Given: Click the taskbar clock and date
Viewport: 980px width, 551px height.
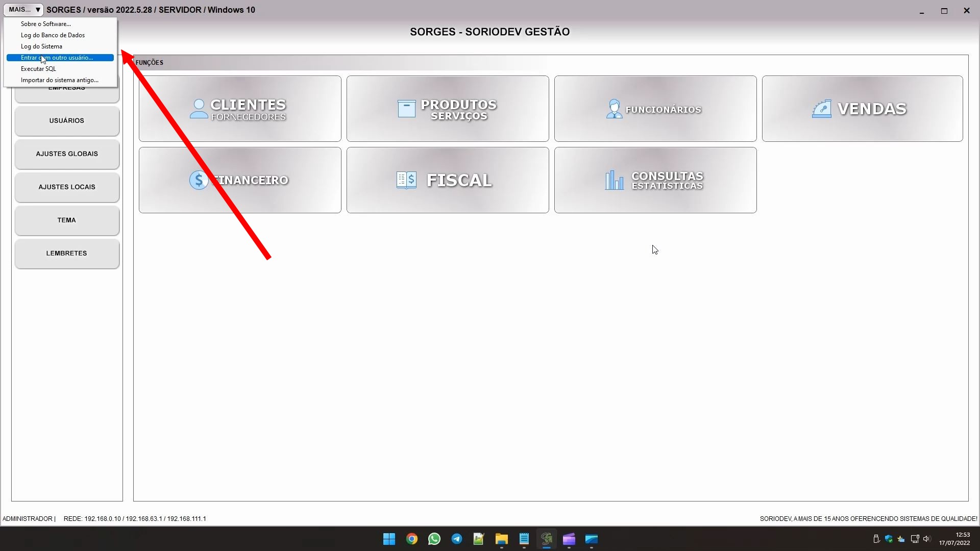Looking at the screenshot, I should [x=954, y=539].
